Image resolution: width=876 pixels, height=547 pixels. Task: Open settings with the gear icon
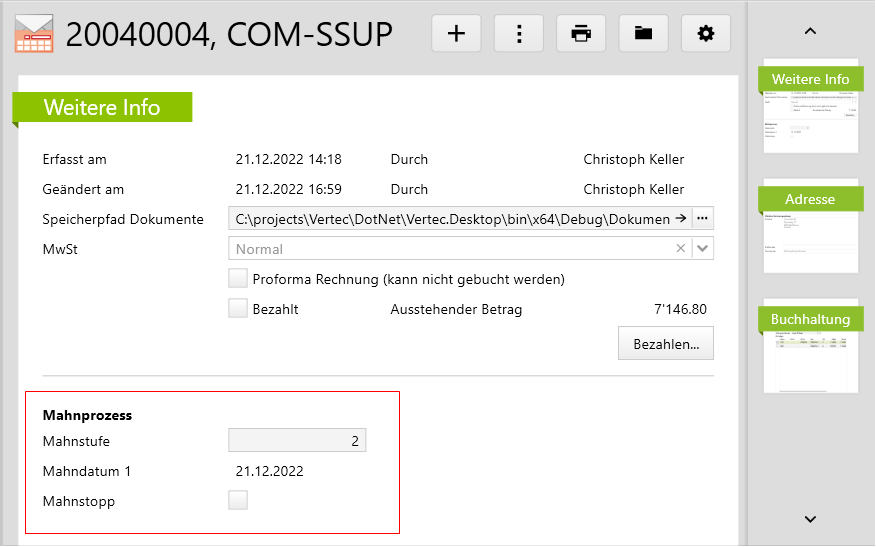point(706,34)
